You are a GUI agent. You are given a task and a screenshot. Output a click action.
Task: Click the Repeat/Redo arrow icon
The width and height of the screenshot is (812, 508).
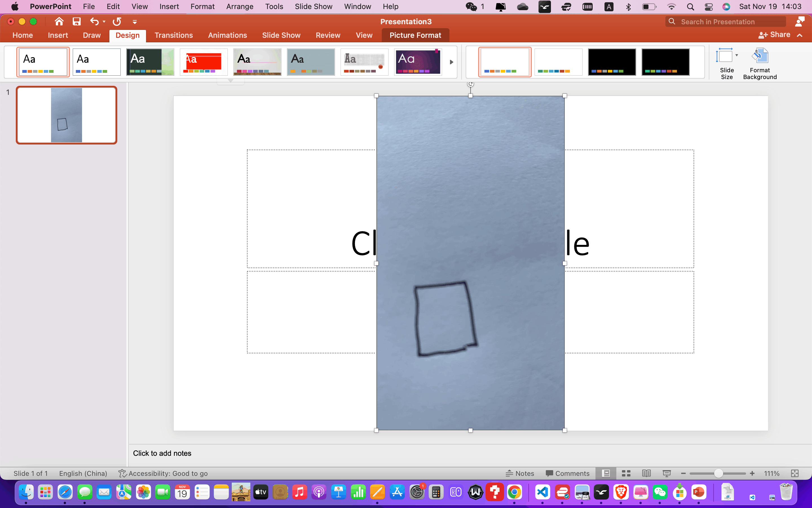[117, 21]
